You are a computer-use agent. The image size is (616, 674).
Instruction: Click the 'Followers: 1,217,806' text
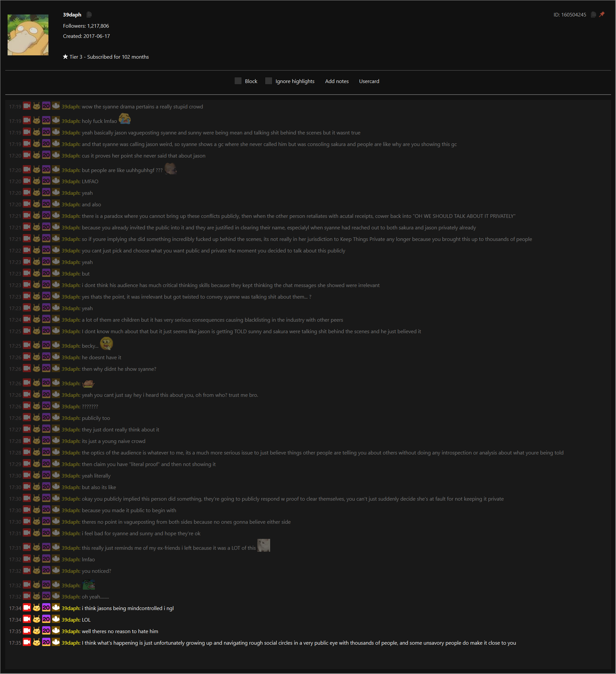[x=86, y=26]
